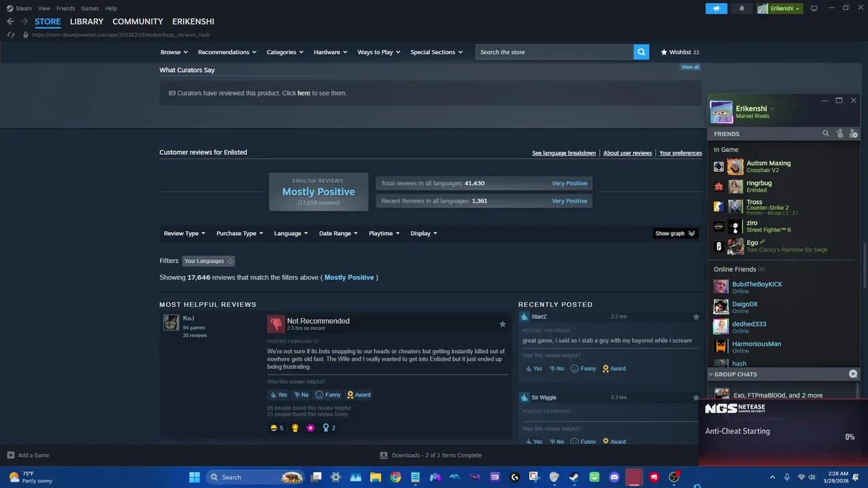Open the See language breakdown link

pos(564,153)
